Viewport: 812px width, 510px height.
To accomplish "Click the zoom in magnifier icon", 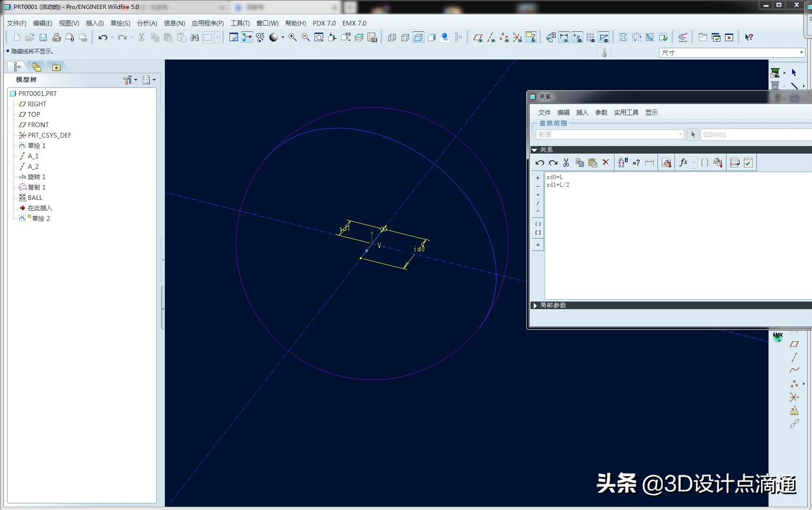I will pos(292,37).
